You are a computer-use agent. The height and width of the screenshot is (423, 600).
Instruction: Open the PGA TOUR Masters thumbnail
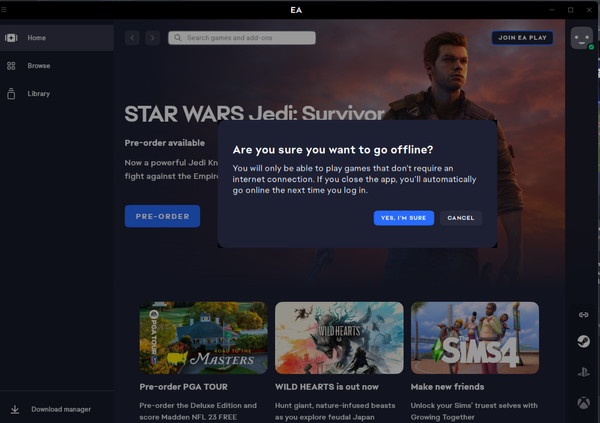pyautogui.click(x=204, y=338)
